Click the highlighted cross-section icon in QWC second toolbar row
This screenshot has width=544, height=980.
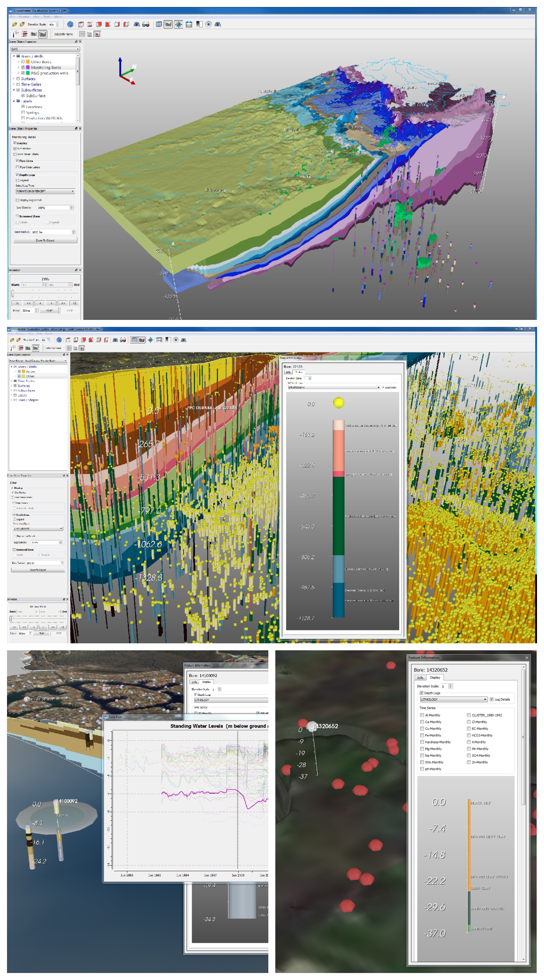43,34
